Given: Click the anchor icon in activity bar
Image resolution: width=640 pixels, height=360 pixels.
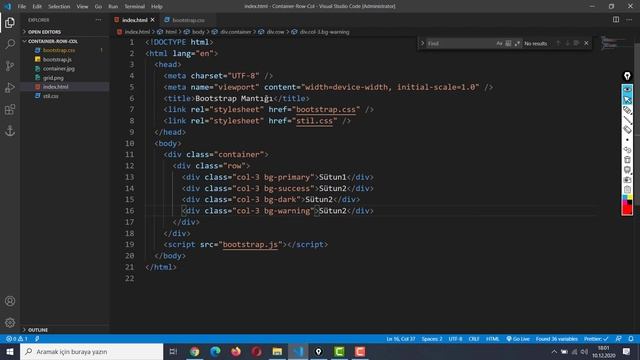Looking at the screenshot, I should pyautogui.click(x=10, y=131).
